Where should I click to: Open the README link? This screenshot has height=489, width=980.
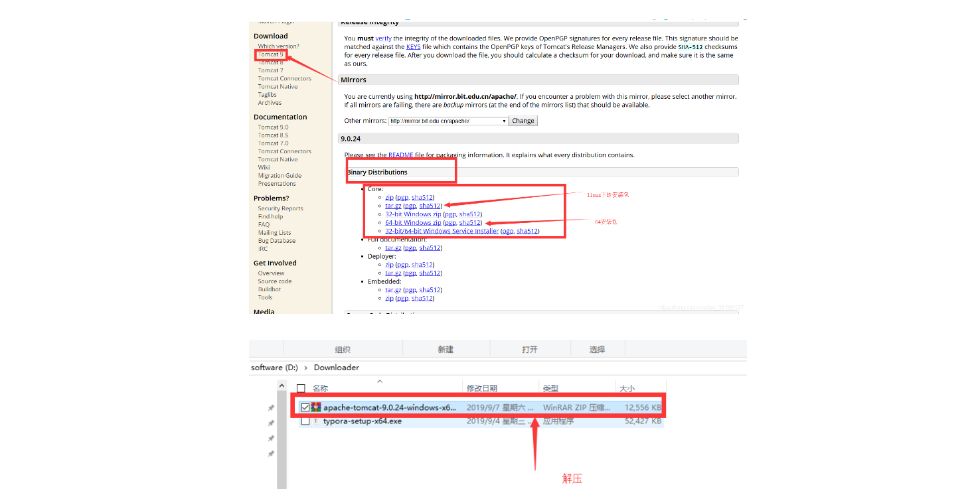[400, 155]
